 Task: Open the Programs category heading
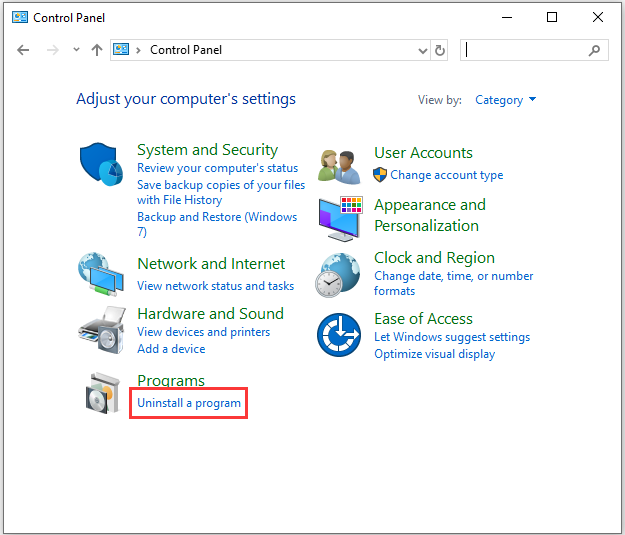click(171, 380)
